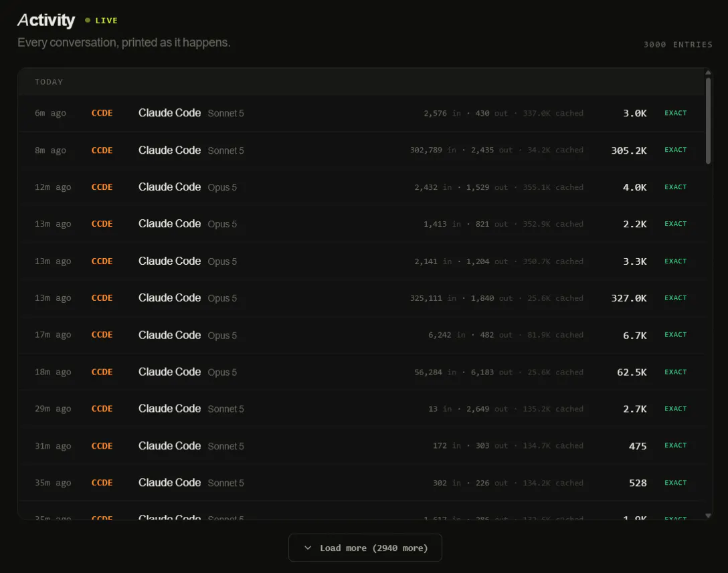Open the 8m ago Claude Code entry
Image resolution: width=728 pixels, height=573 pixels.
click(x=361, y=150)
